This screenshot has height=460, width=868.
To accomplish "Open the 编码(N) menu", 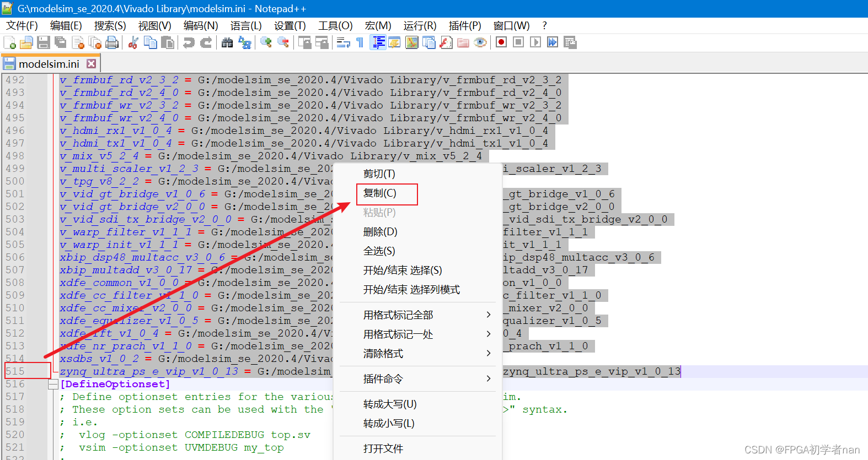I will point(201,26).
